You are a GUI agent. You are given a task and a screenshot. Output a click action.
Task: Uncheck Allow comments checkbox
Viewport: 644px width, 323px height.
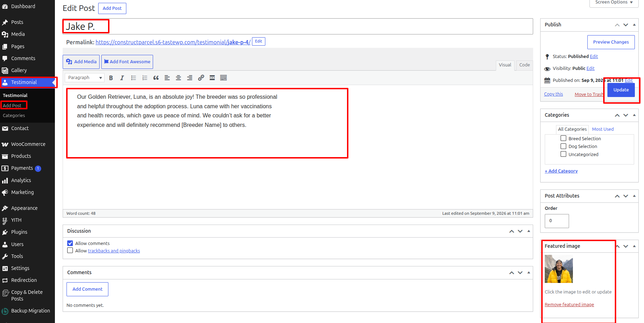coord(70,243)
